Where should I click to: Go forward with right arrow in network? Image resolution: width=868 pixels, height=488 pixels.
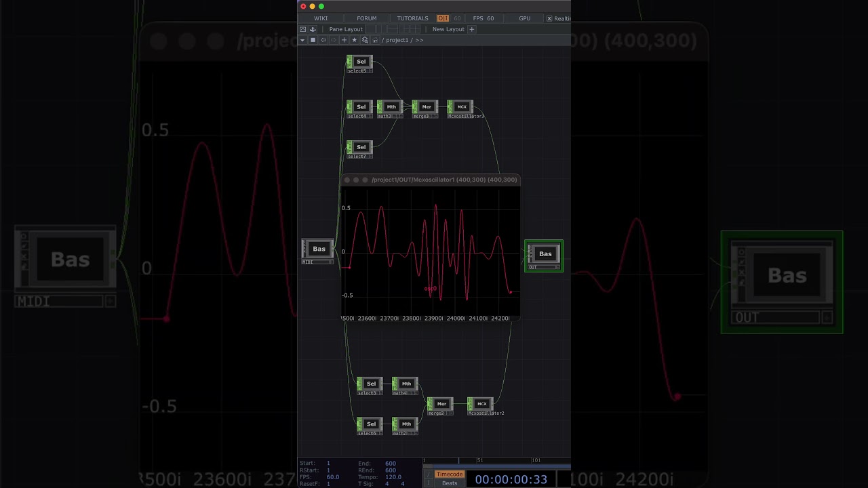pos(334,40)
